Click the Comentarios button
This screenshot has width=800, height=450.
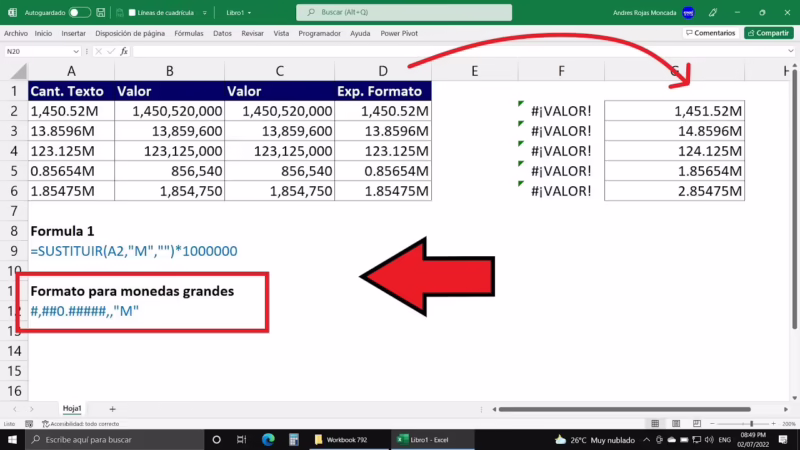click(711, 33)
